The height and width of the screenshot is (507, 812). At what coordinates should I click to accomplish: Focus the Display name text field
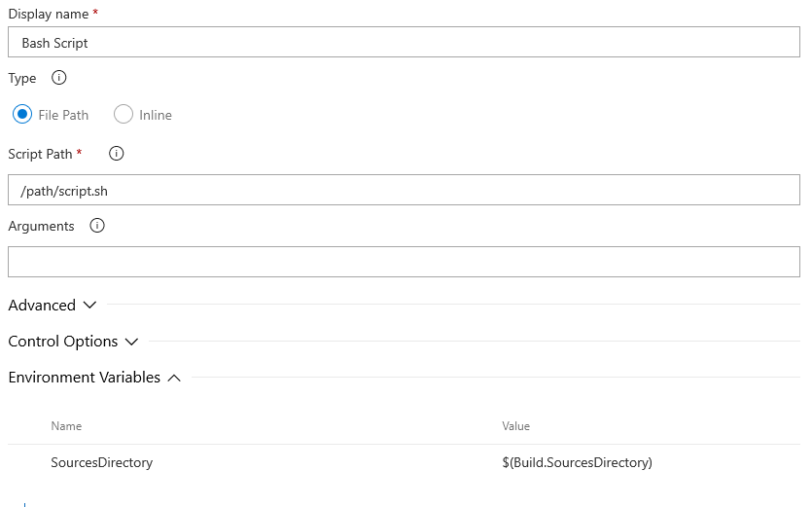click(x=404, y=42)
